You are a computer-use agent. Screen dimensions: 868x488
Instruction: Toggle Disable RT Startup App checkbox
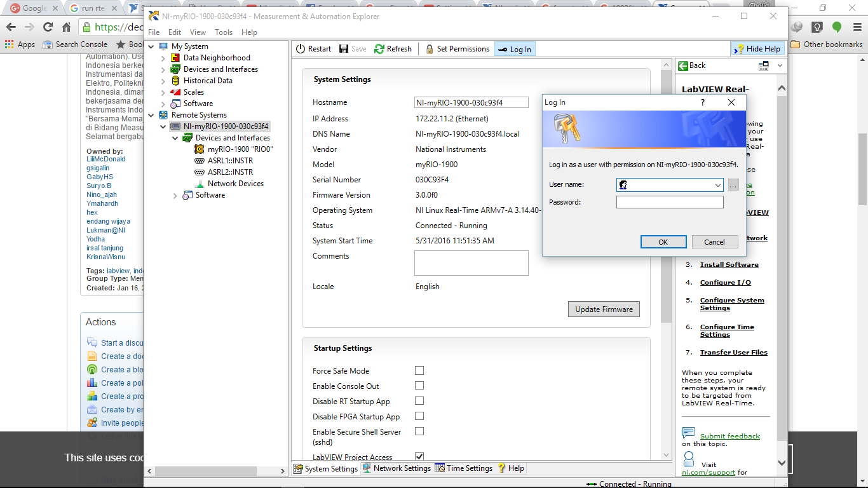(x=419, y=401)
